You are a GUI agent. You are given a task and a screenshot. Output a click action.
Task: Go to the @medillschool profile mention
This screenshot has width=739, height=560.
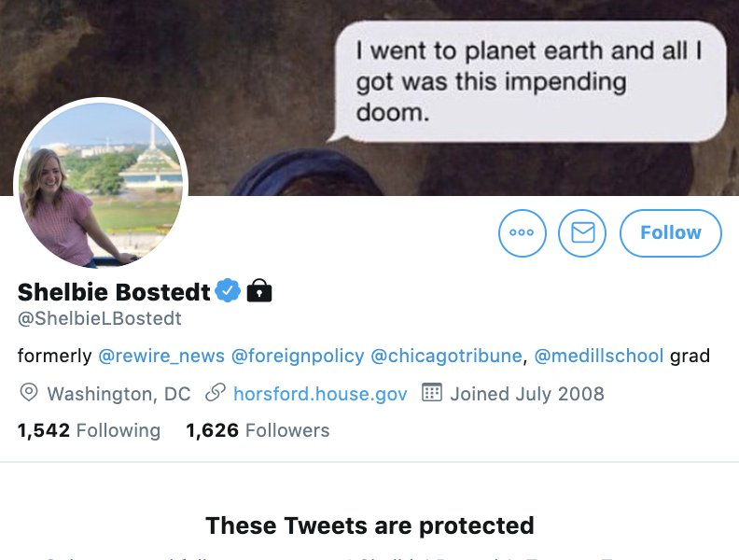pos(599,356)
